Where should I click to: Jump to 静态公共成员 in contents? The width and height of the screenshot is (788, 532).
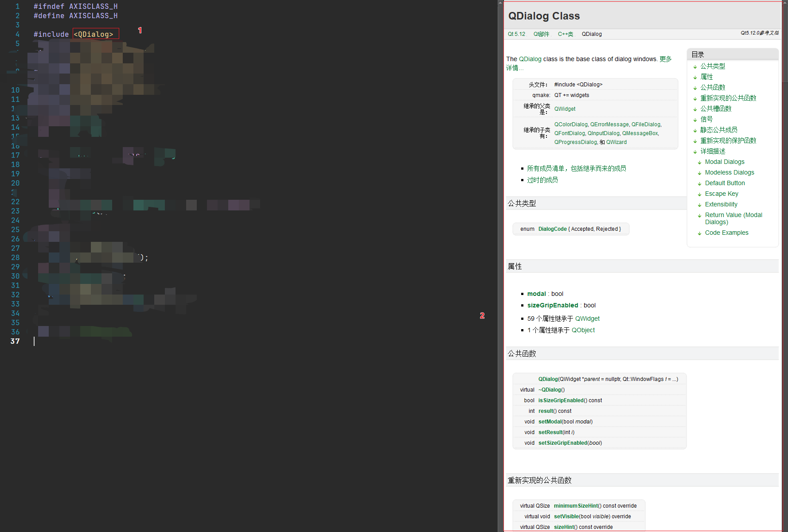point(719,130)
